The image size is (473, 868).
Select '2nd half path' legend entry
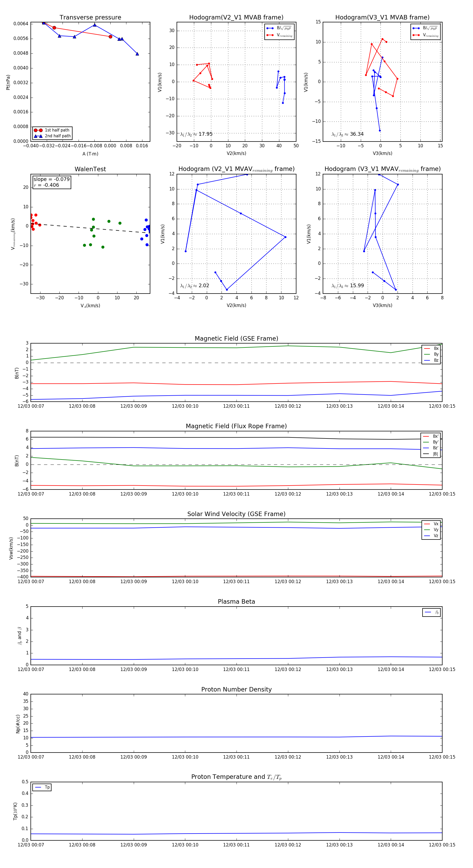click(x=52, y=136)
